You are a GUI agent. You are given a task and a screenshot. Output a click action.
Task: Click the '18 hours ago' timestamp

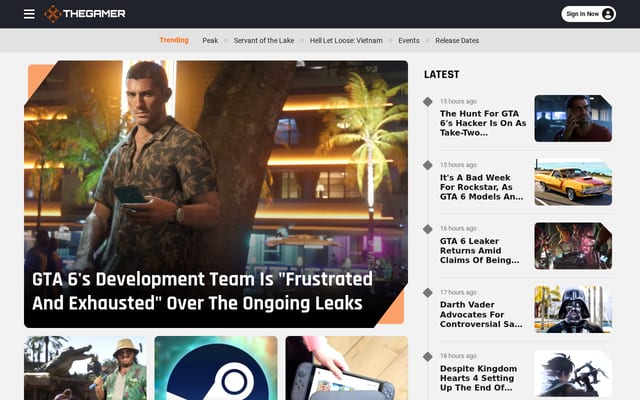click(x=458, y=356)
